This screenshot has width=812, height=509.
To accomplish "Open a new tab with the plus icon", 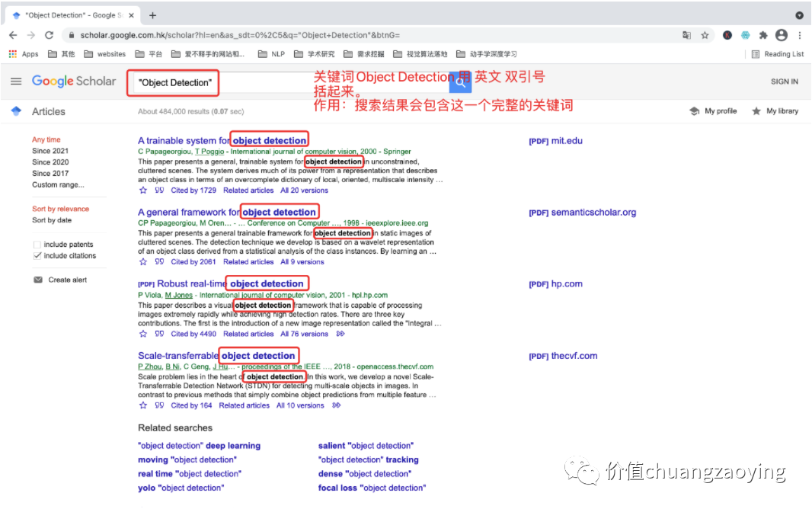I will 152,15.
